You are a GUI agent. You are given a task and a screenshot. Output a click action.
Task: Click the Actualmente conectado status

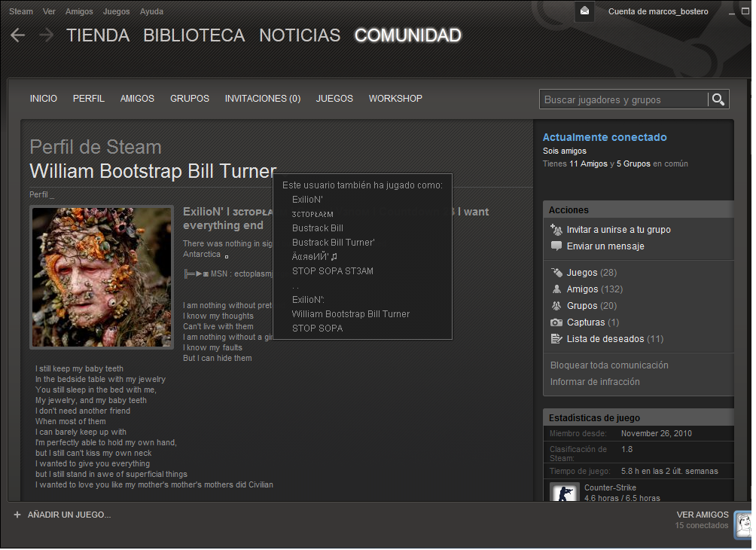(x=605, y=137)
